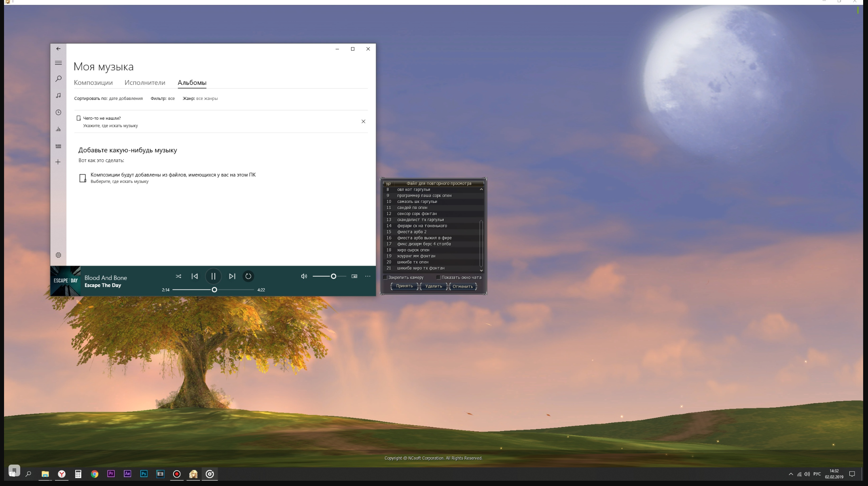Create a new playlist with the plus icon
The height and width of the screenshot is (486, 868).
(58, 162)
